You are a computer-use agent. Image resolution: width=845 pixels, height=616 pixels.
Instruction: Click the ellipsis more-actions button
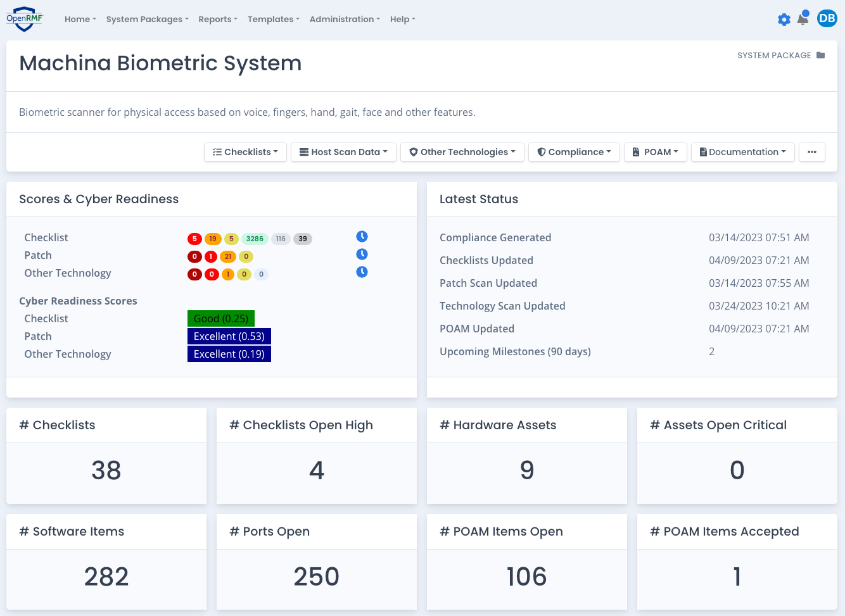tap(812, 152)
